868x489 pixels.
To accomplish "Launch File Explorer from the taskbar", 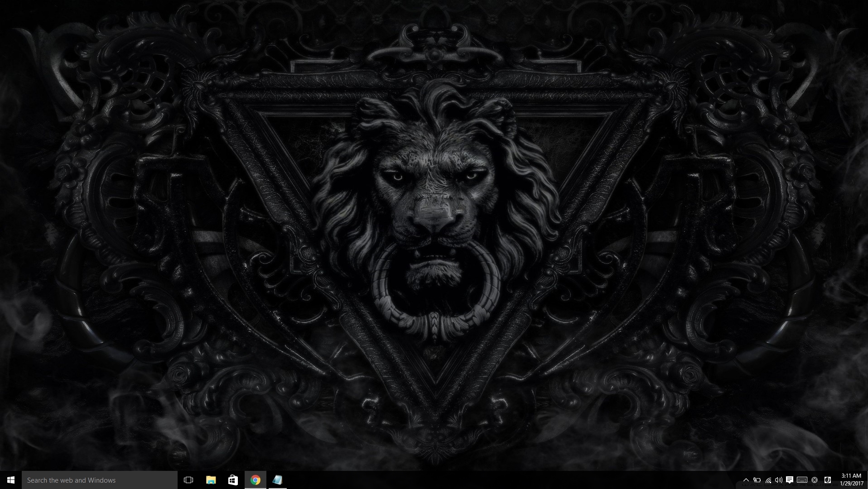I will (211, 480).
